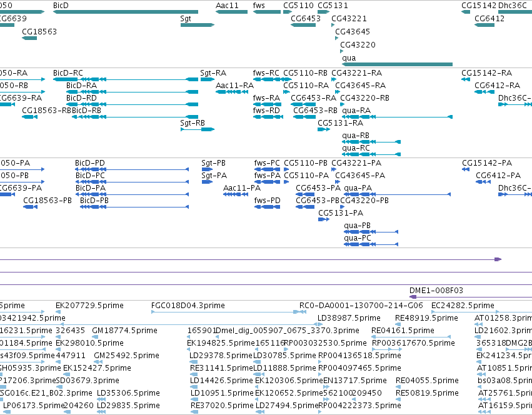Viewport: 532px width, 415px height.
Task: Select the EC24282.5prime EST label
Action: coord(463,306)
